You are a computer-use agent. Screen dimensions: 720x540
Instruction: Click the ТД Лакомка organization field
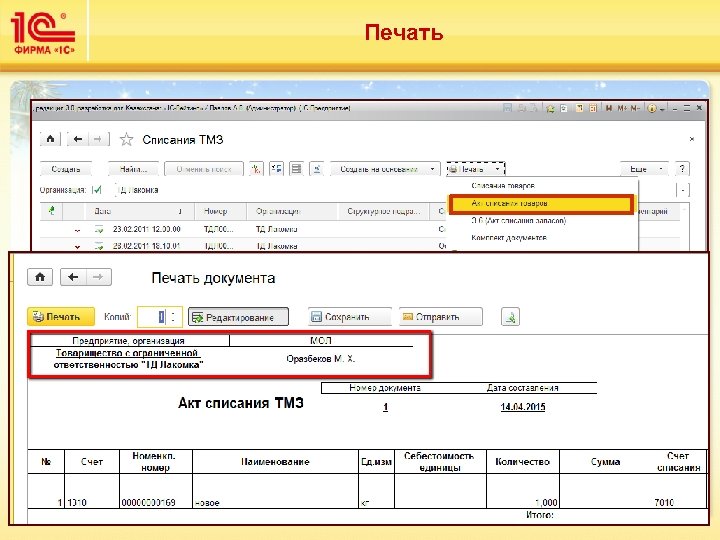139,190
